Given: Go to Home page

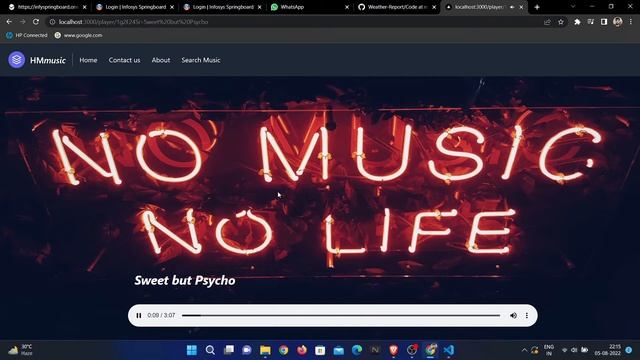Looking at the screenshot, I should [88, 60].
